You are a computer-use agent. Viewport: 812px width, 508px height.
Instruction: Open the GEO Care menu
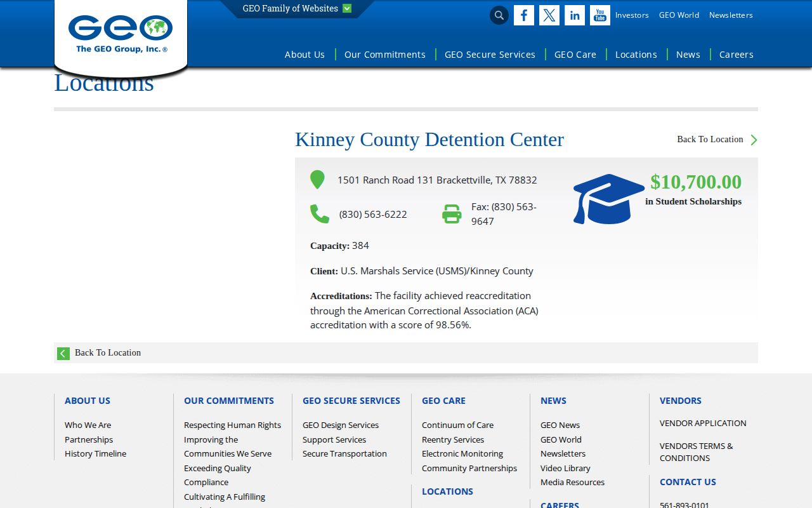(x=575, y=55)
